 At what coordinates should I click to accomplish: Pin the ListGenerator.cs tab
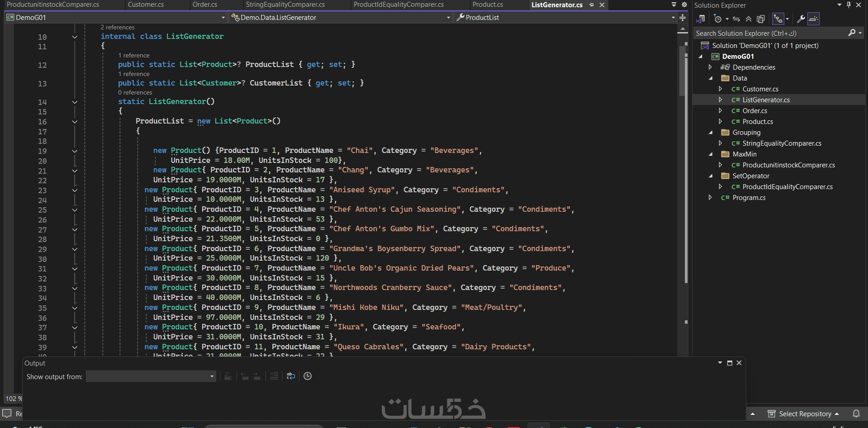[x=592, y=5]
